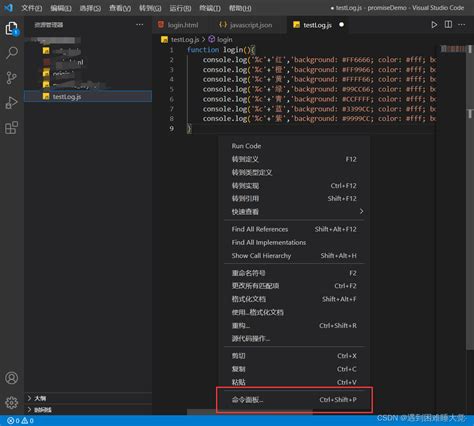This screenshot has width=474, height=426.
Task: Open the Source Control view icon
Action: (x=12, y=78)
